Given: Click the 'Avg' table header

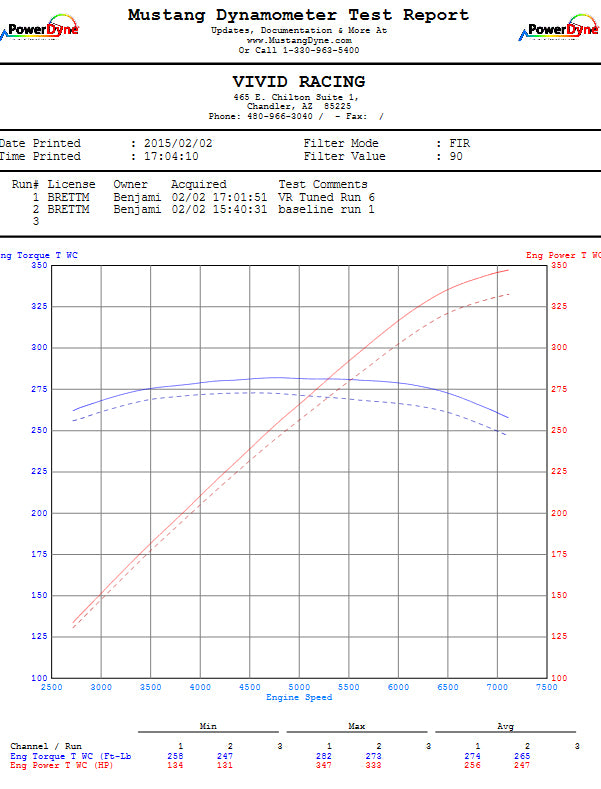Looking at the screenshot, I should tap(505, 726).
